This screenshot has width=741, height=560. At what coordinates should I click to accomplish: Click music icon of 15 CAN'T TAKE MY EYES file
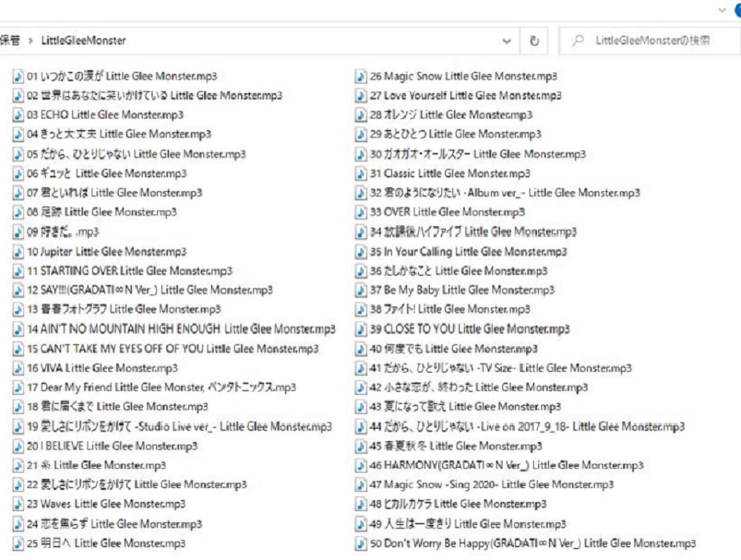18,349
